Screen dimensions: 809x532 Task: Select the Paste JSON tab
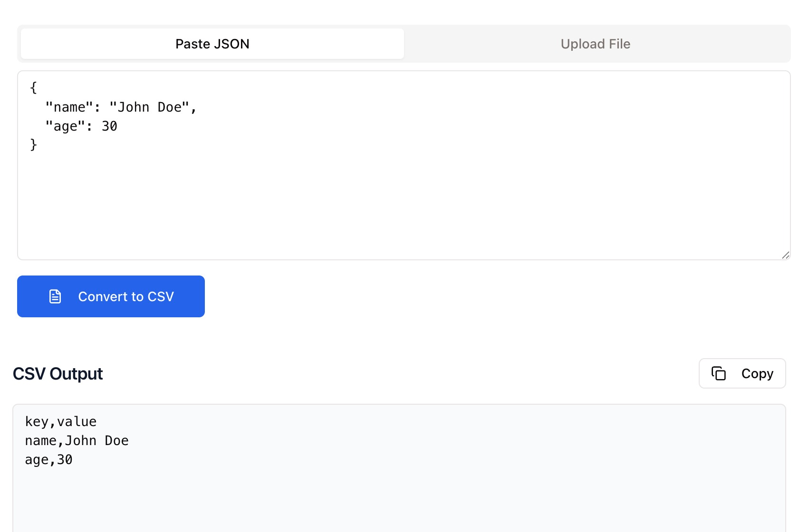coord(212,43)
